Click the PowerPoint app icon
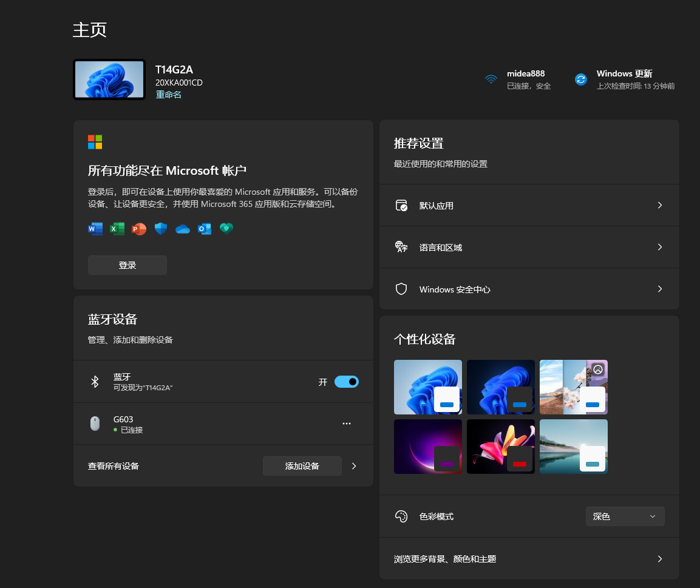The width and height of the screenshot is (700, 588). pyautogui.click(x=139, y=229)
